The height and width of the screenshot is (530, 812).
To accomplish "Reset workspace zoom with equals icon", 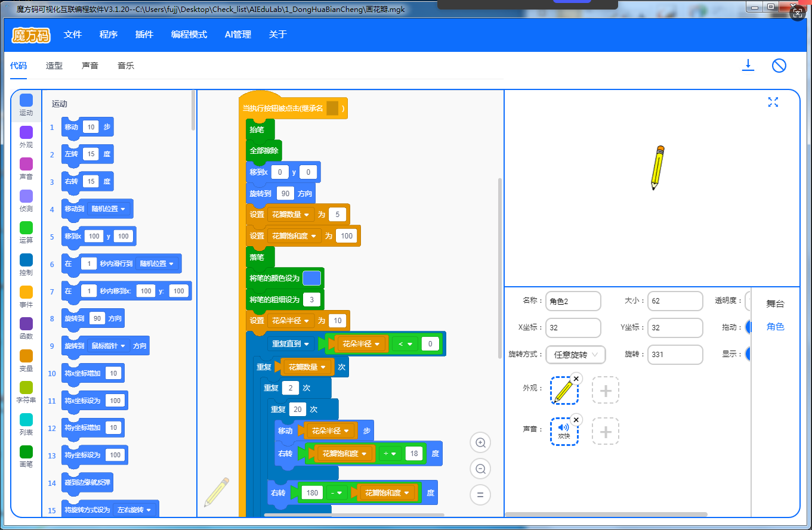I will pyautogui.click(x=480, y=495).
